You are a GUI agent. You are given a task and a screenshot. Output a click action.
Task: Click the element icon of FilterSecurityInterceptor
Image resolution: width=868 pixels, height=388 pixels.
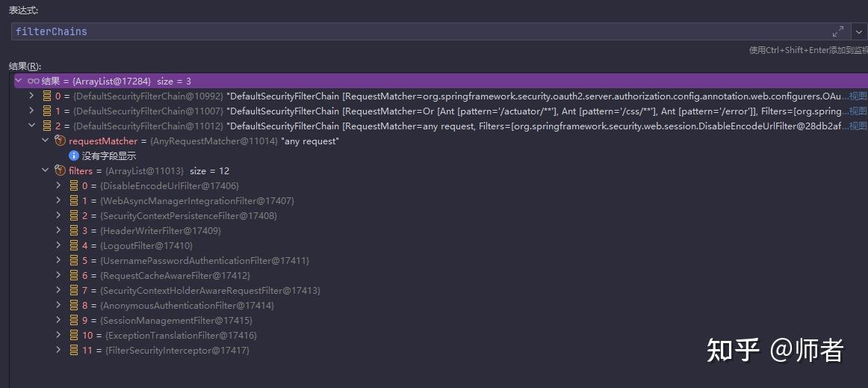click(x=74, y=351)
